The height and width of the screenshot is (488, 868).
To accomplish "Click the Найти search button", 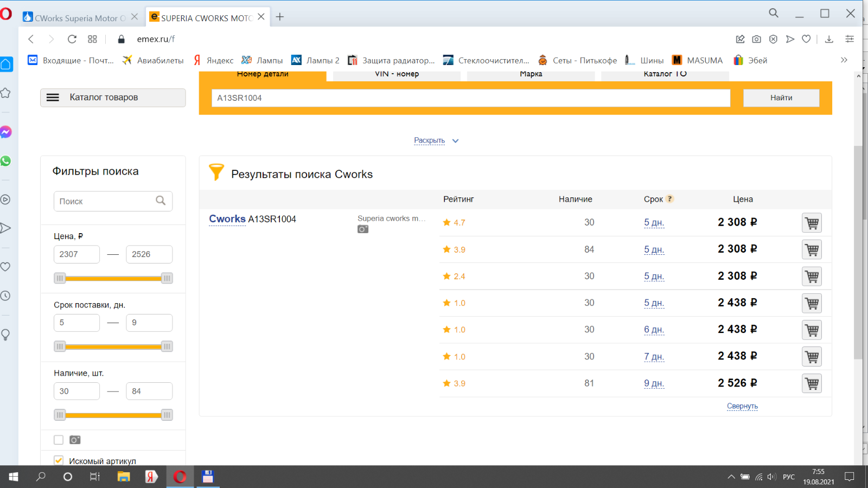I will (781, 98).
